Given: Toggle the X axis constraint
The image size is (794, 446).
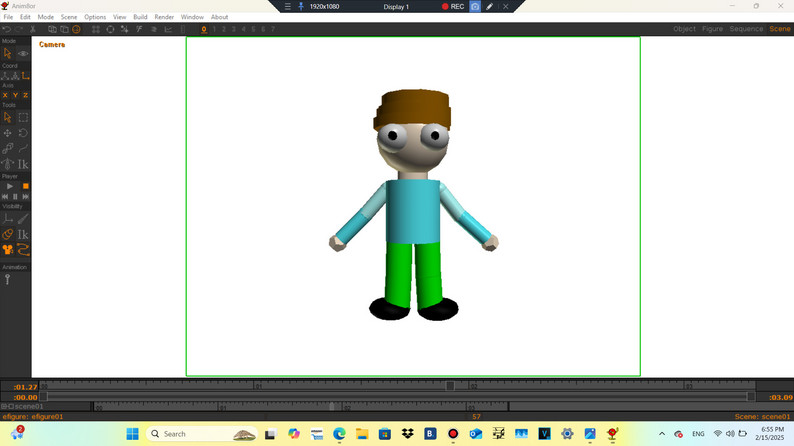Looking at the screenshot, I should coord(5,95).
